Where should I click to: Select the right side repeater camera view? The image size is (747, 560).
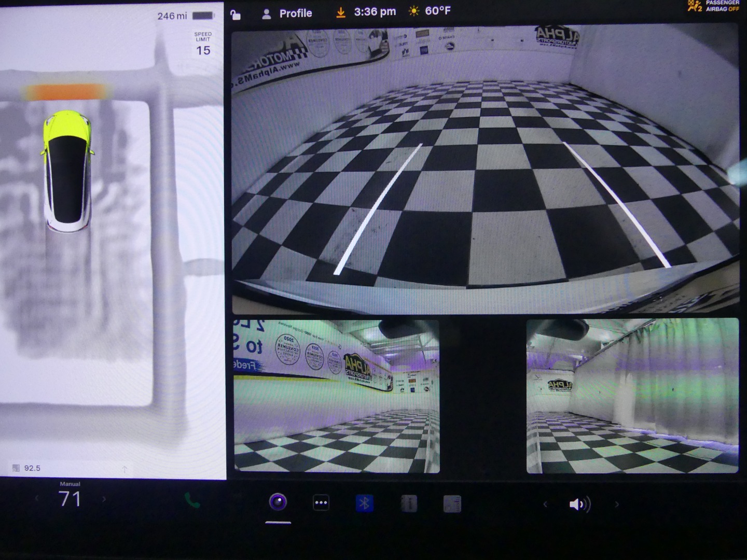pyautogui.click(x=632, y=396)
